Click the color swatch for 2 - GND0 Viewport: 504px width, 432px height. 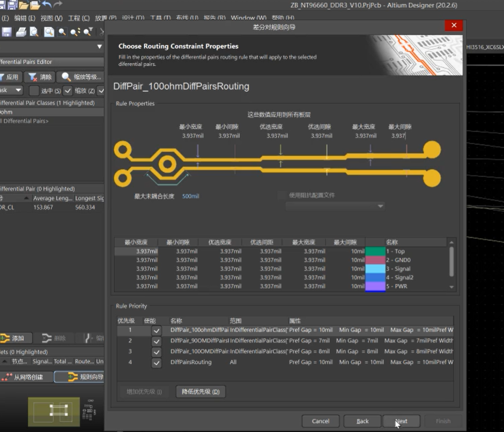(375, 260)
